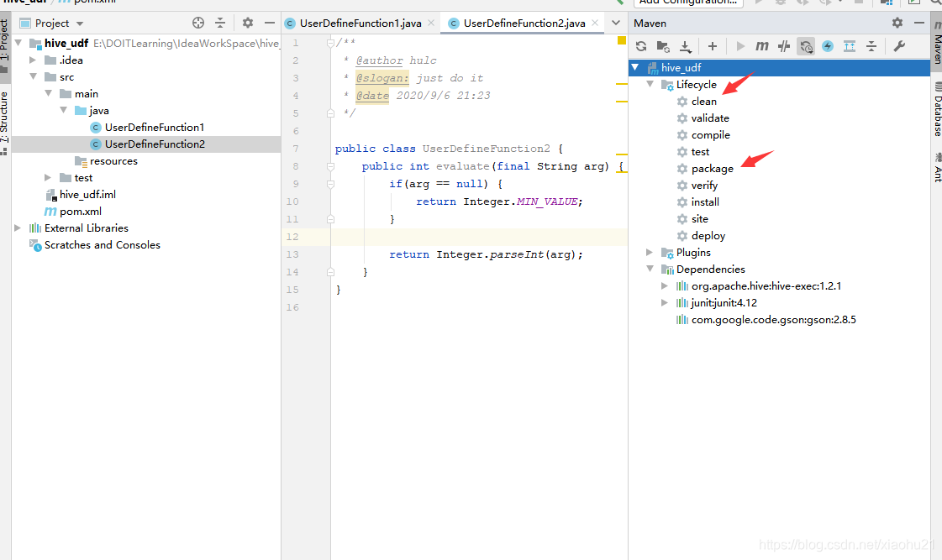Open Project panel gear settings
942x560 pixels.
pyautogui.click(x=248, y=23)
